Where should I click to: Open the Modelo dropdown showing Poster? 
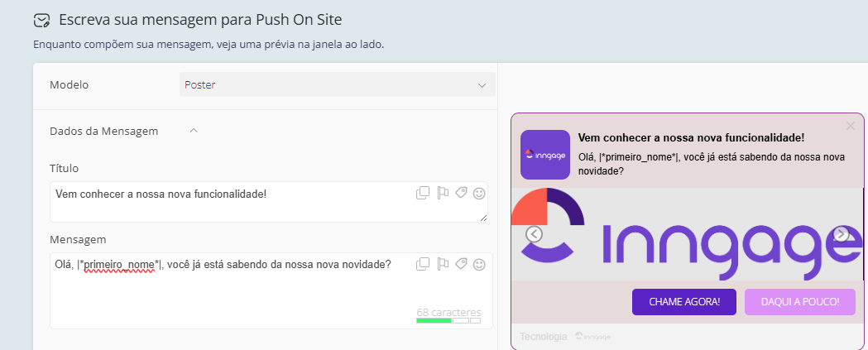click(x=337, y=84)
